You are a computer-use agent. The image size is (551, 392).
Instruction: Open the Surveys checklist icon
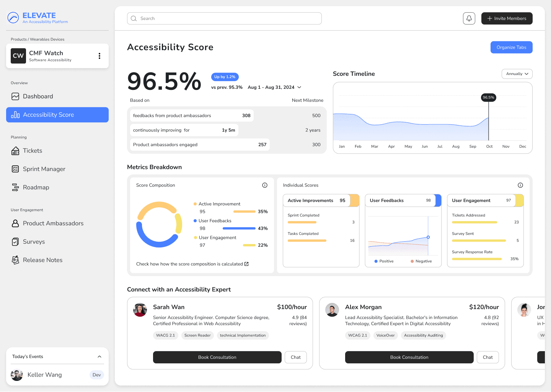click(x=15, y=241)
